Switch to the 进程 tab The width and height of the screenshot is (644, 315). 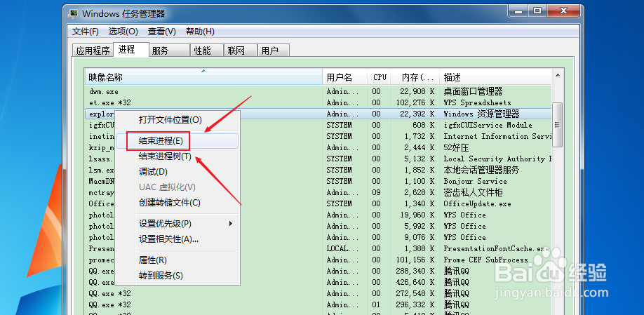pos(130,49)
